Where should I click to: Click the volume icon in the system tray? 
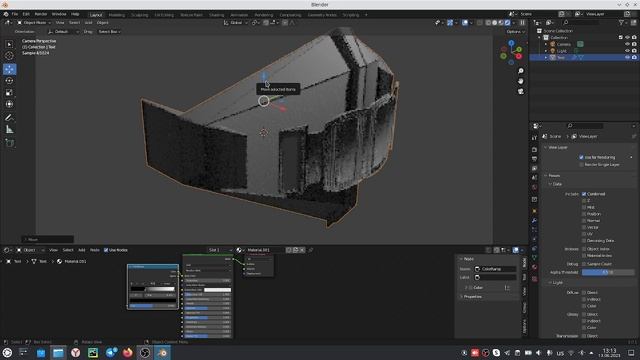coord(538,353)
